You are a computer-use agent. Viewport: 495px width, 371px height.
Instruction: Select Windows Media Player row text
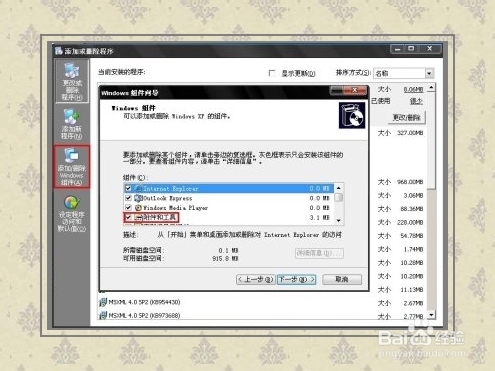click(x=176, y=208)
